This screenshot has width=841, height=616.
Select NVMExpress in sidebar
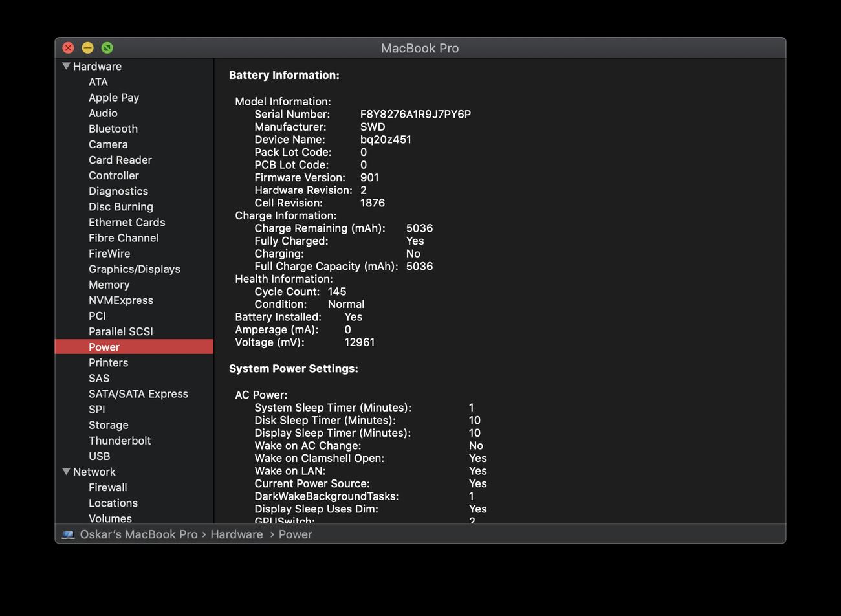click(121, 300)
